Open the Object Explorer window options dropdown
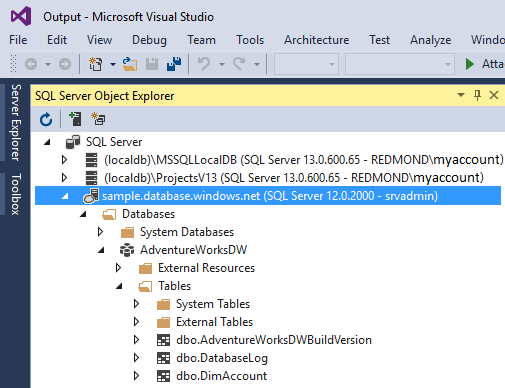This screenshot has height=388, width=505. (x=461, y=95)
